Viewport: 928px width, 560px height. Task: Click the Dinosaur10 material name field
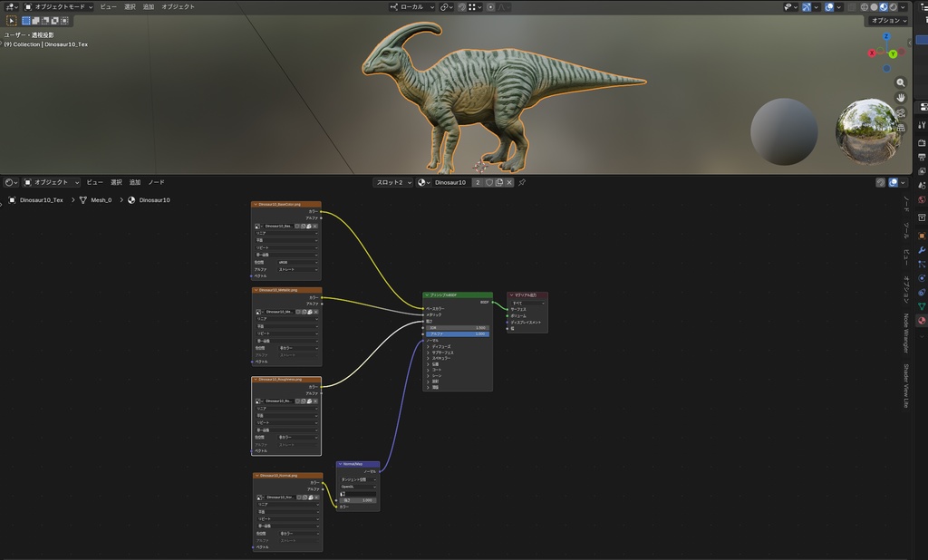click(x=449, y=182)
